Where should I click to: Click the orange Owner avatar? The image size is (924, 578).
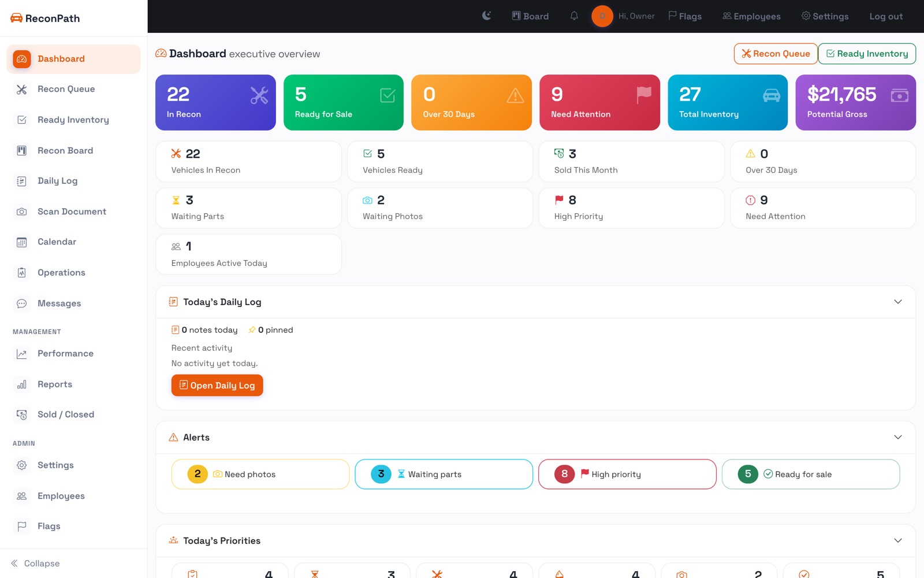(x=602, y=16)
